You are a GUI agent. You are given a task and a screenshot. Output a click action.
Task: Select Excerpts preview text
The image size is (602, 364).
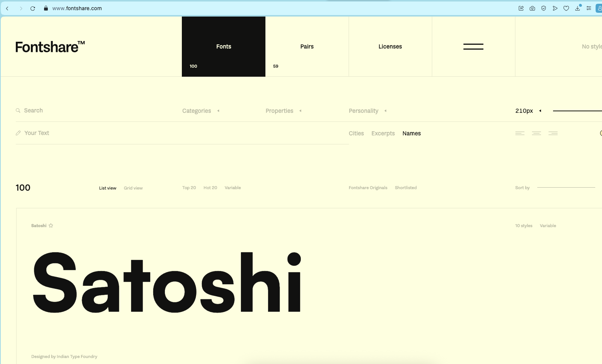tap(383, 133)
